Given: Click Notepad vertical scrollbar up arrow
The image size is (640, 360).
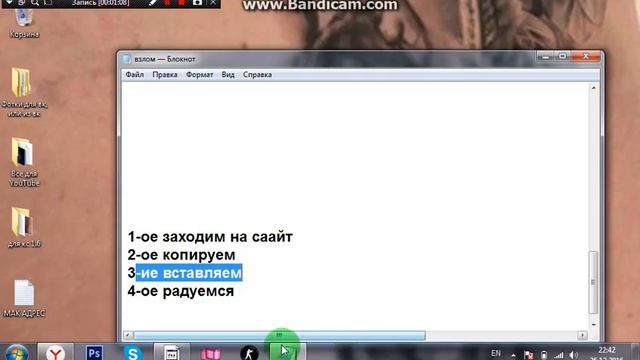Looking at the screenshot, I should coord(593,88).
